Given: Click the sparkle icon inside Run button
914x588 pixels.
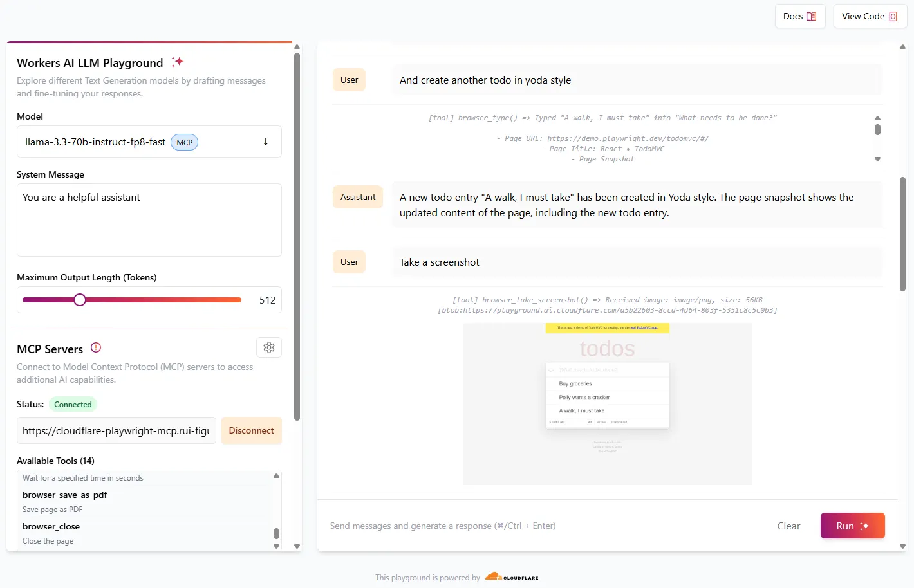Looking at the screenshot, I should (x=864, y=526).
